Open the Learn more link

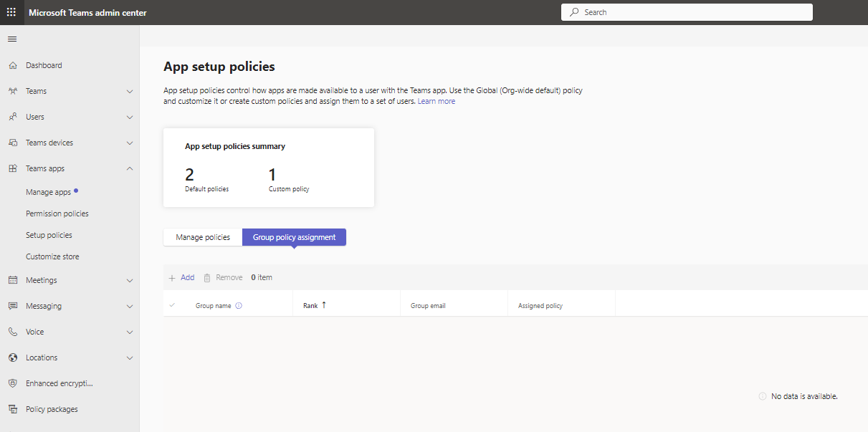click(x=437, y=102)
